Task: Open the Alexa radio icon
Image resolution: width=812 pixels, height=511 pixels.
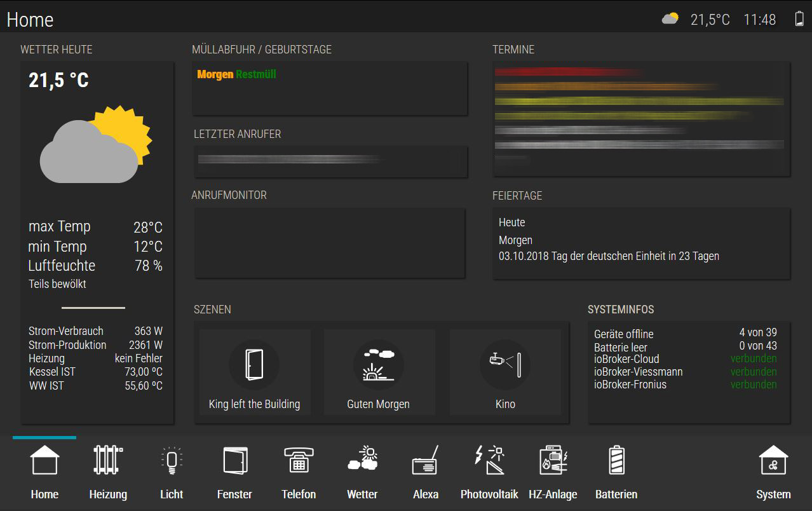Action: pos(426,460)
